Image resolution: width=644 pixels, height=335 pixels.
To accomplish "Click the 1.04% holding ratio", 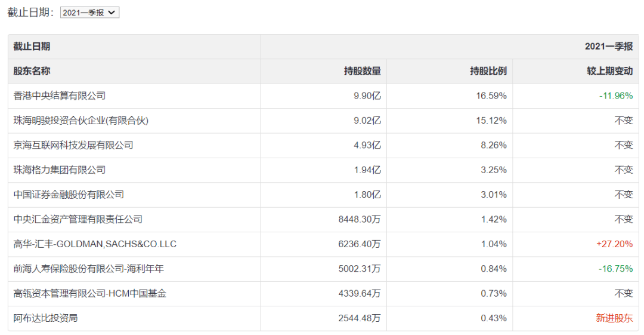I will click(x=494, y=244).
